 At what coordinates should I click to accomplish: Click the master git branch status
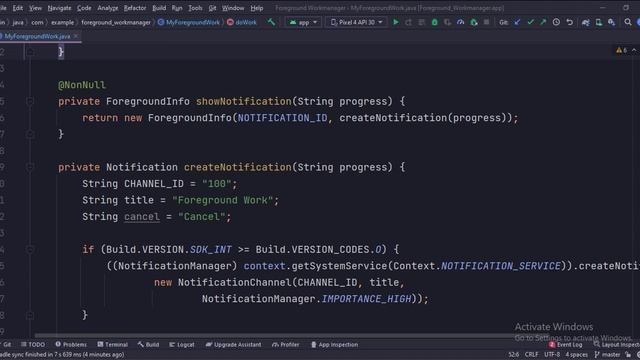[x=608, y=354]
